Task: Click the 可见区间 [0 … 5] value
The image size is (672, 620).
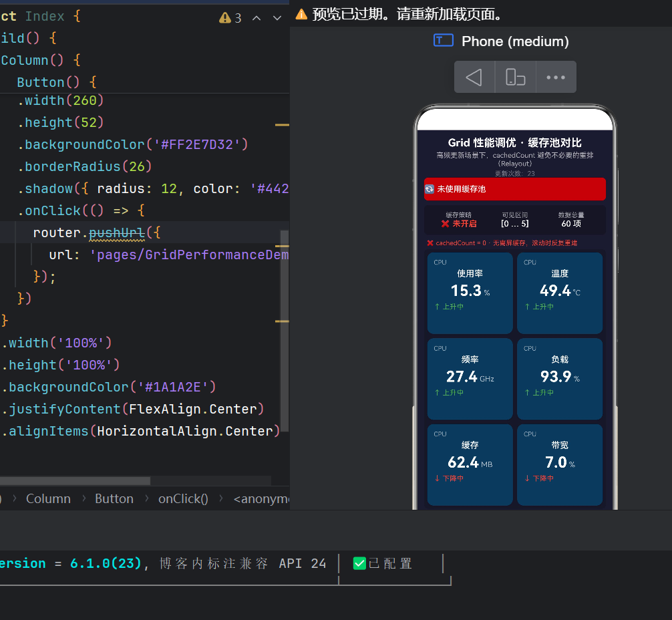Action: [515, 224]
